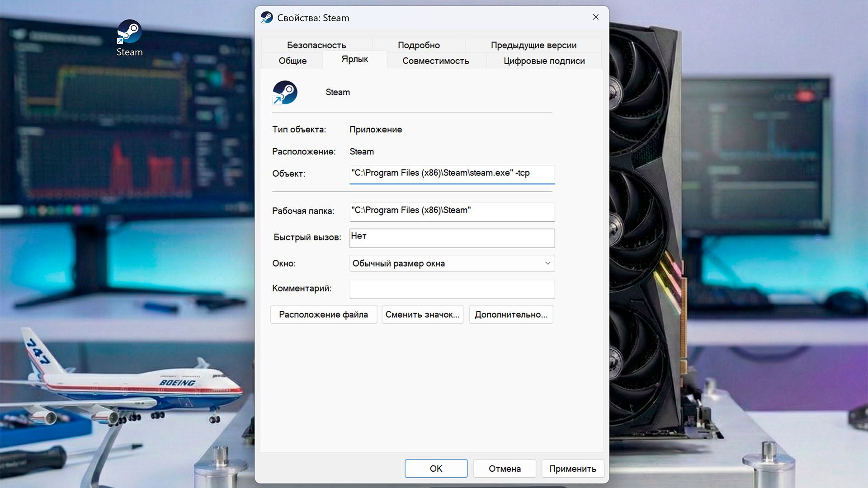
Task: Click the Steam icon in dialog title bar
Action: coord(267,18)
